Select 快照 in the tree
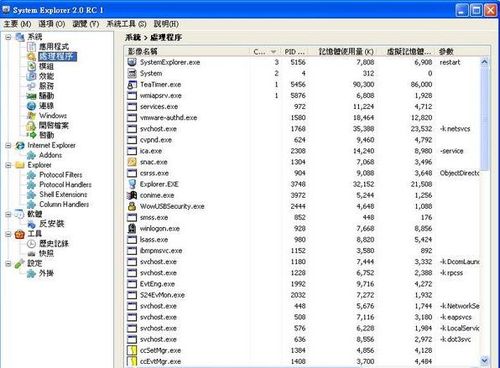500x368 pixels. (46, 254)
